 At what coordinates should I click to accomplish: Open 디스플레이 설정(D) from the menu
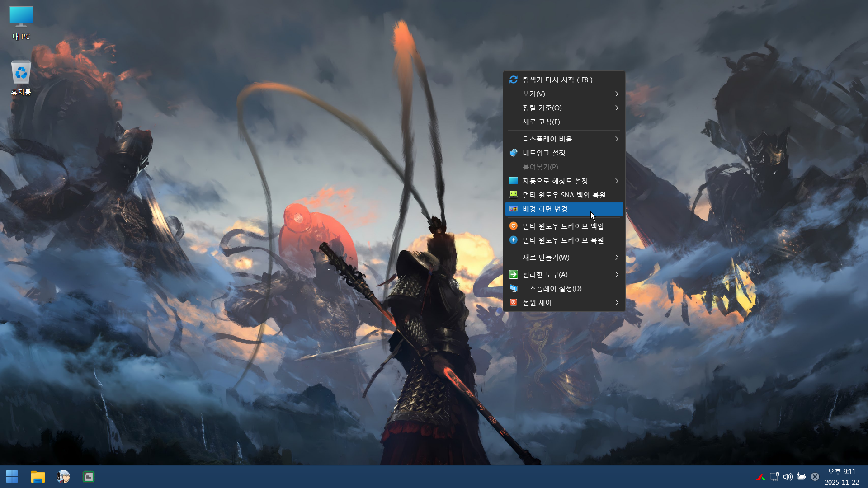pos(552,288)
